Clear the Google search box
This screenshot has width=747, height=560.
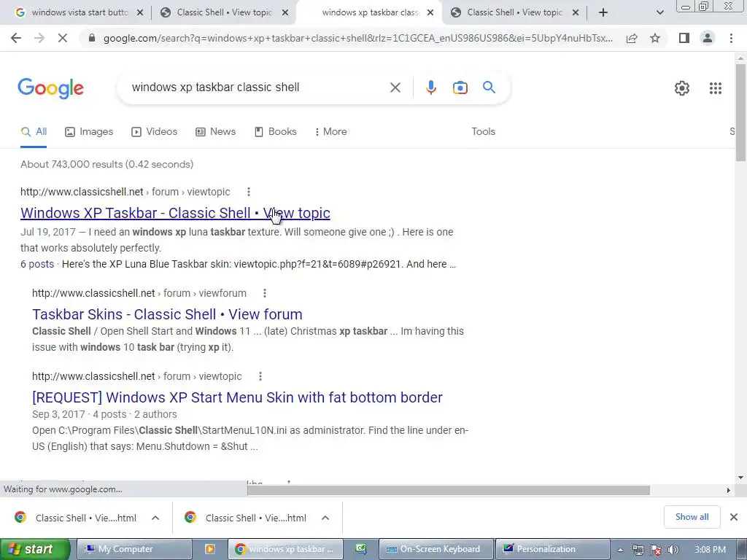tap(395, 87)
